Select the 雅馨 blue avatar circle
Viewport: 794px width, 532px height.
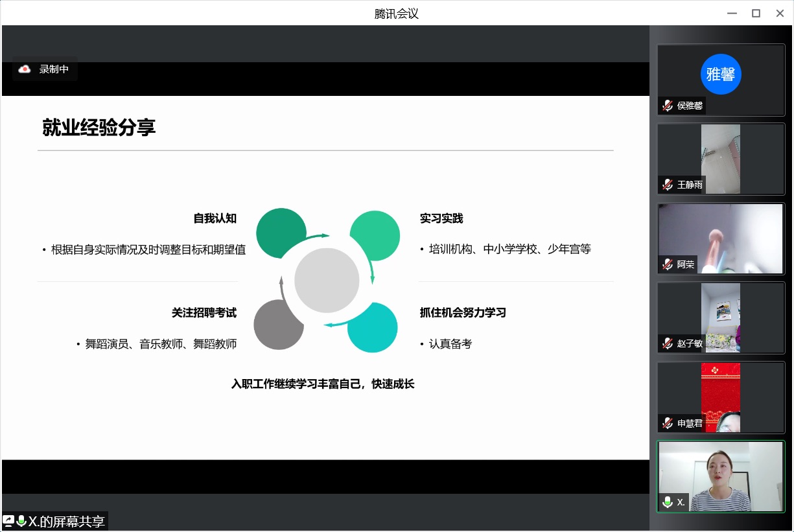click(x=720, y=74)
